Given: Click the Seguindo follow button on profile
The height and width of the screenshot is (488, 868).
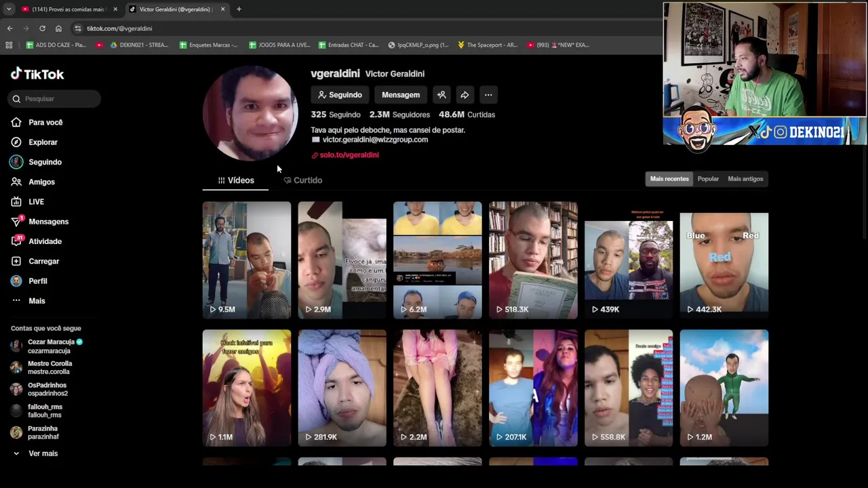Looking at the screenshot, I should (340, 95).
